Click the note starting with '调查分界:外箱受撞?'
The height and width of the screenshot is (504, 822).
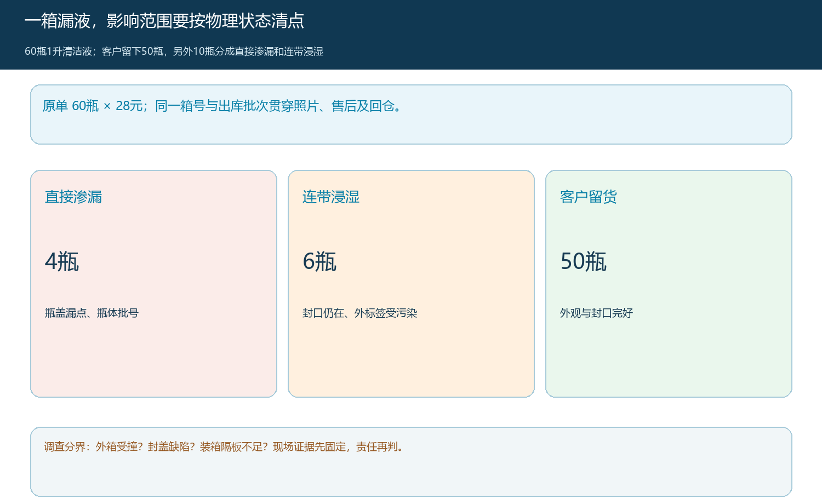225,446
